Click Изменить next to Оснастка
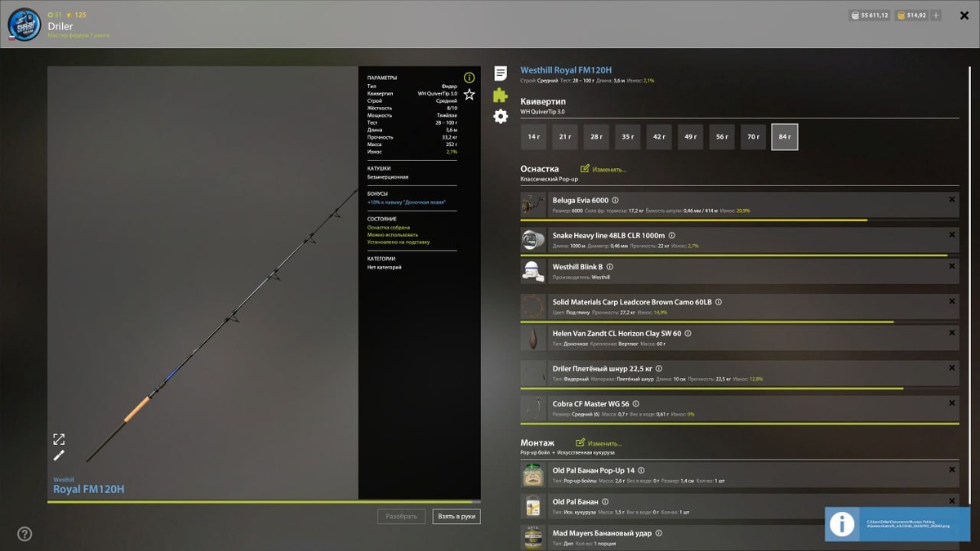980x551 pixels. tap(604, 169)
